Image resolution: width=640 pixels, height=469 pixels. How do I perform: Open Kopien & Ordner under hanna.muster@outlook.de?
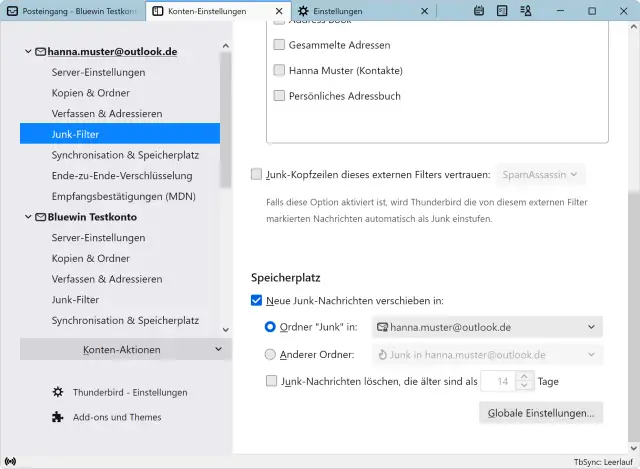coord(91,93)
